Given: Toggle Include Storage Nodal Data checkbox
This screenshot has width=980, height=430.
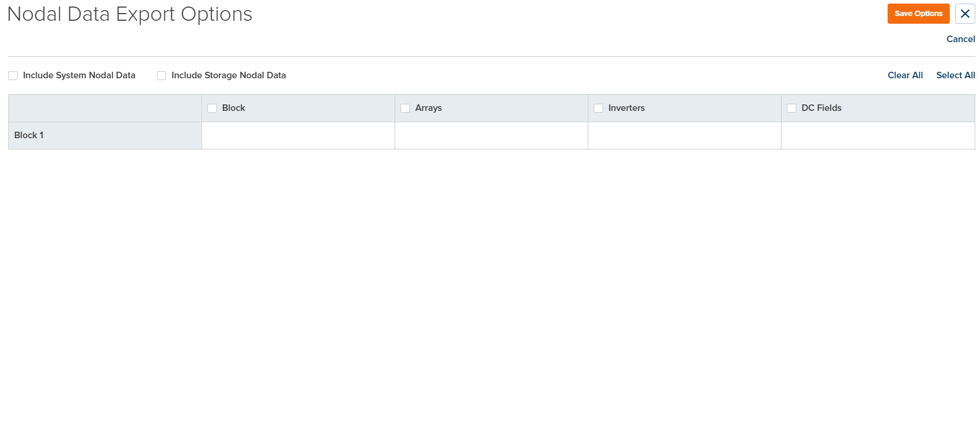Looking at the screenshot, I should [x=161, y=76].
